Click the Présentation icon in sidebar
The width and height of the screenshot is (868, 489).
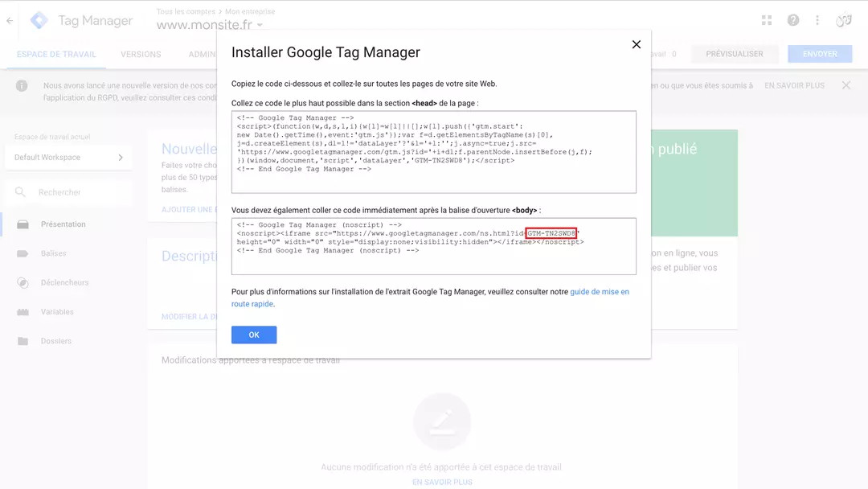point(23,224)
